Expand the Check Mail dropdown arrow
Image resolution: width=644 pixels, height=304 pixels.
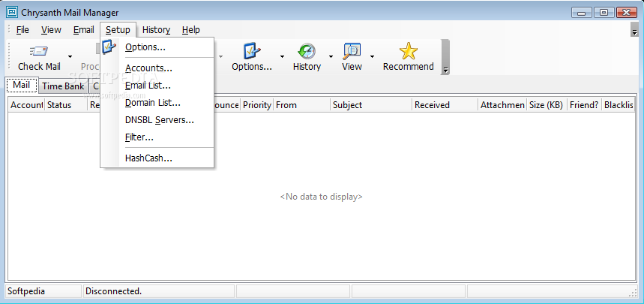click(x=70, y=57)
